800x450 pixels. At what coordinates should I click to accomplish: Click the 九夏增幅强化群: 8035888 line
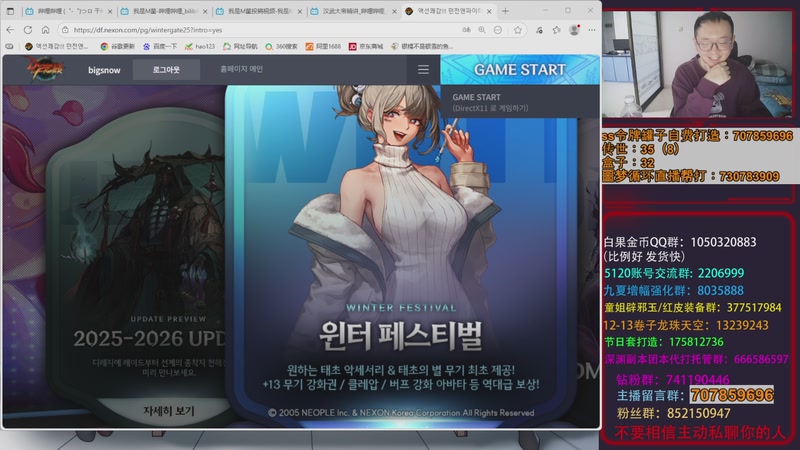[673, 290]
